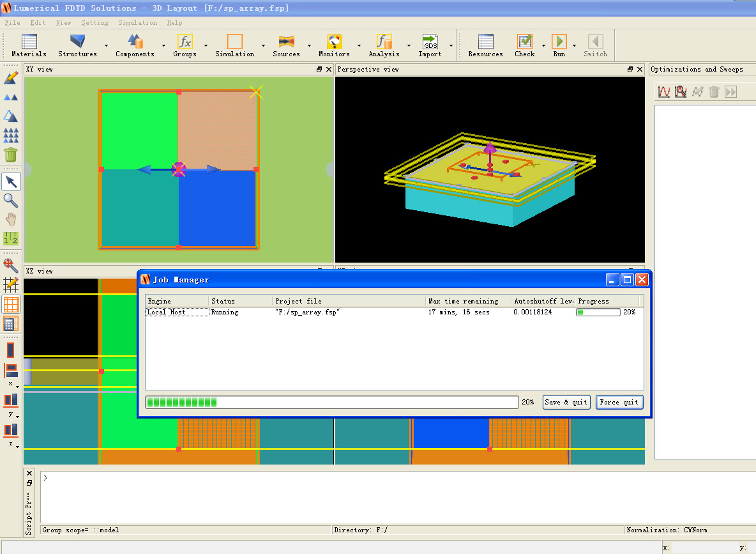
Task: Close the Script Prompt panel
Action: (29, 473)
